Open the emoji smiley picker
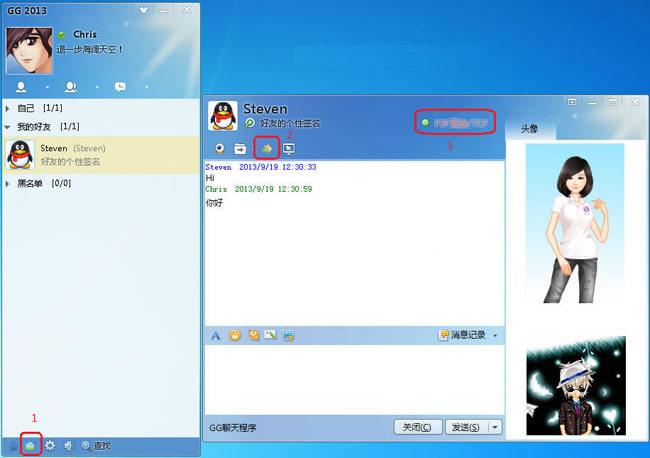Image resolution: width=650 pixels, height=458 pixels. (x=235, y=335)
